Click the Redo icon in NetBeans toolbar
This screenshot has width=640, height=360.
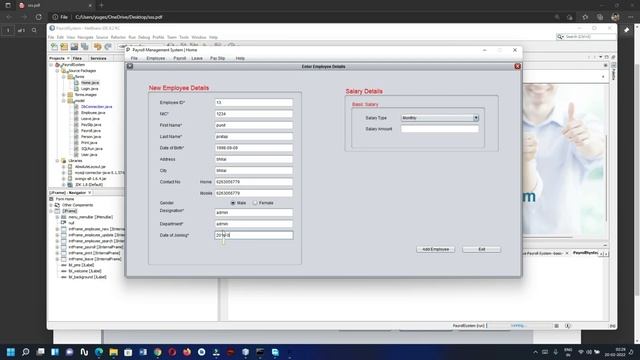(108, 47)
